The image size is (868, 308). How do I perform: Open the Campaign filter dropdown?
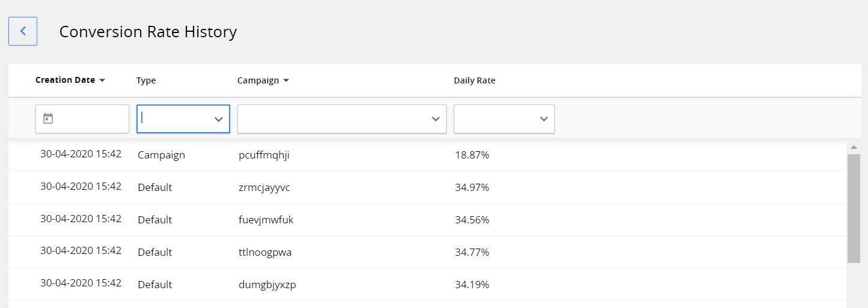pyautogui.click(x=341, y=119)
